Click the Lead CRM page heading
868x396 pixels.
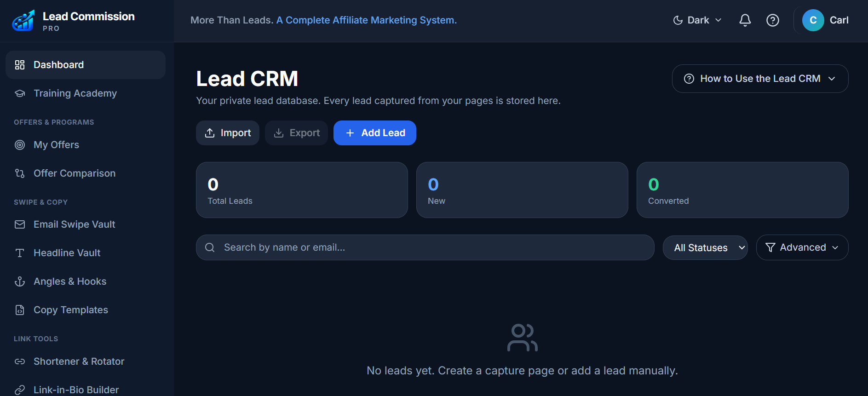click(x=247, y=79)
